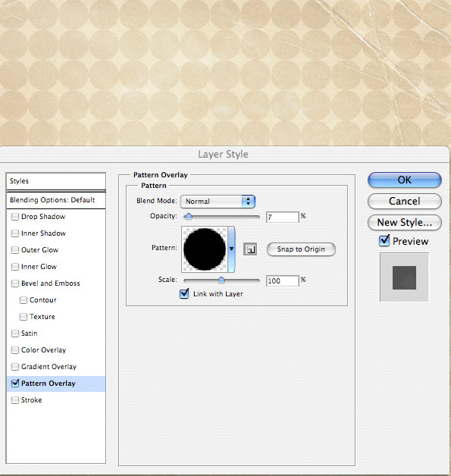Enable the Stroke checkbox
451x476 pixels.
pyautogui.click(x=15, y=400)
